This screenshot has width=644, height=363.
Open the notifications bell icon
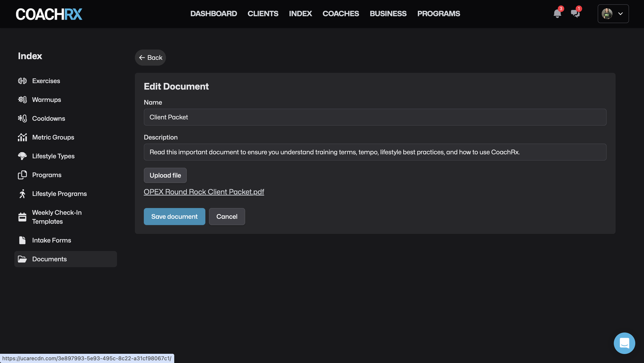click(557, 13)
